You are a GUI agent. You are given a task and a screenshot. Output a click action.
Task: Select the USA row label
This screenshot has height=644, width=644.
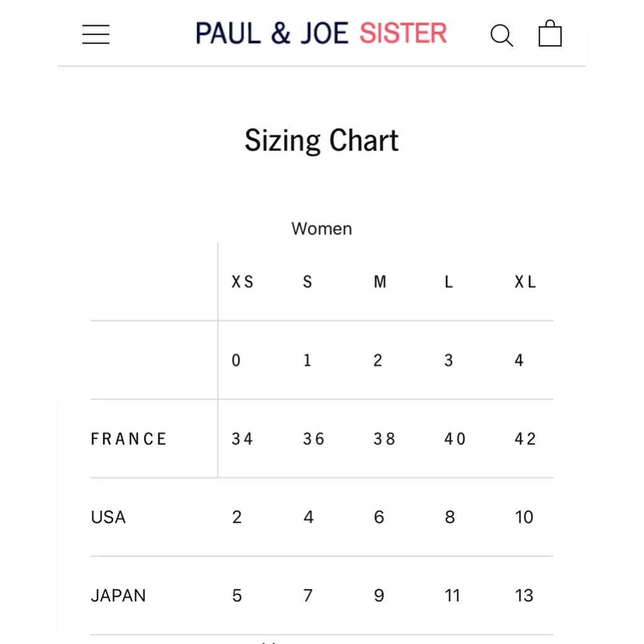point(109,518)
